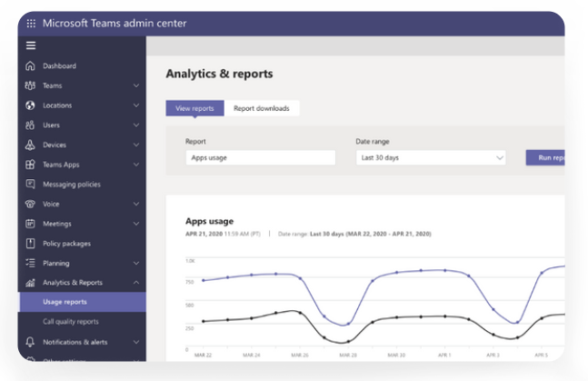Click the Apps usage chart heading
588x381 pixels.
coord(209,221)
